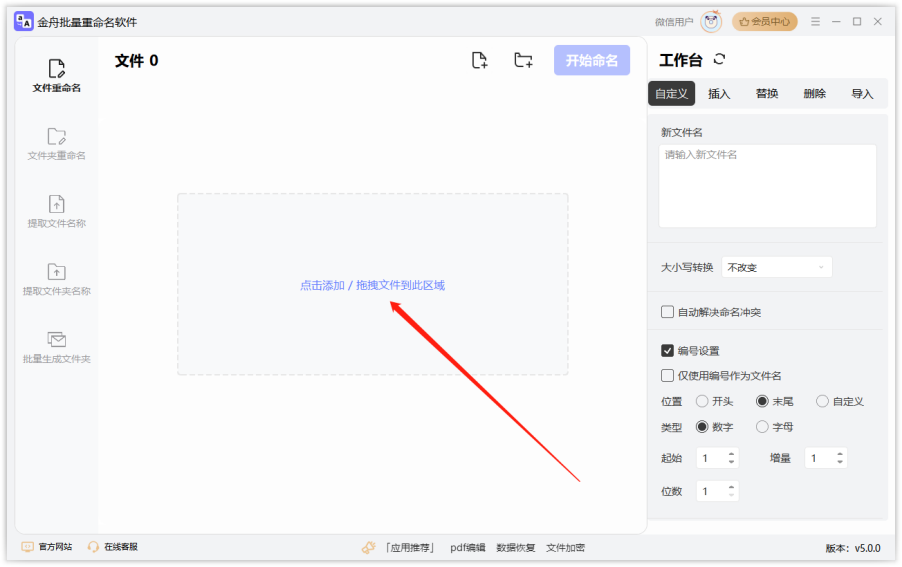Click the 「应用推荐」 label
The height and width of the screenshot is (567, 902).
410,547
